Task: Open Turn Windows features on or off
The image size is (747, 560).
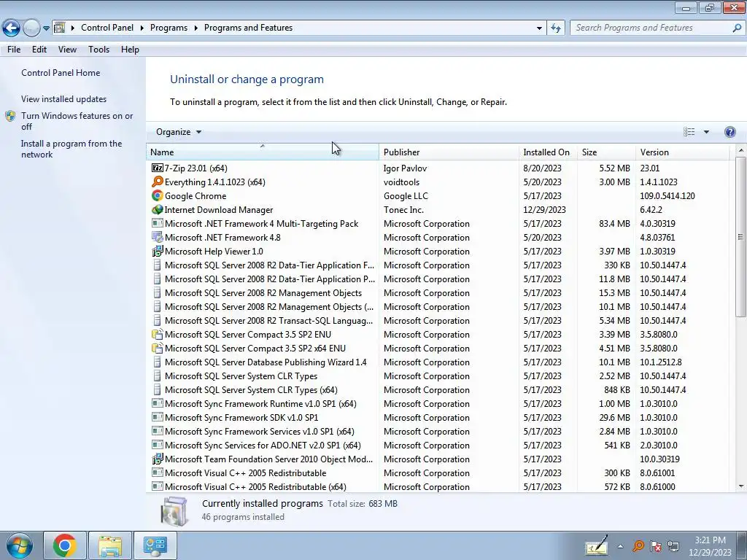Action: (x=77, y=121)
